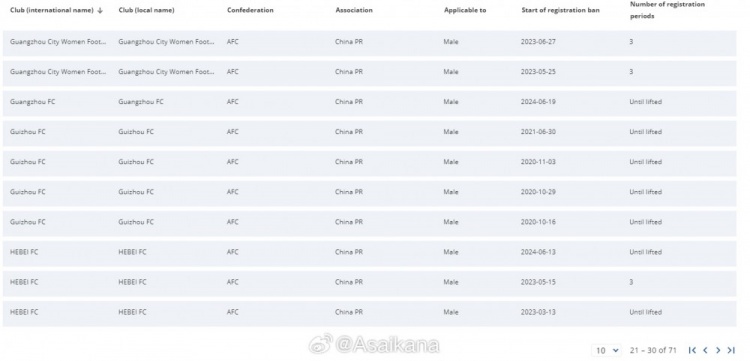This screenshot has width=750, height=361.
Task: Sort by Applicable to column header
Action: click(x=465, y=11)
